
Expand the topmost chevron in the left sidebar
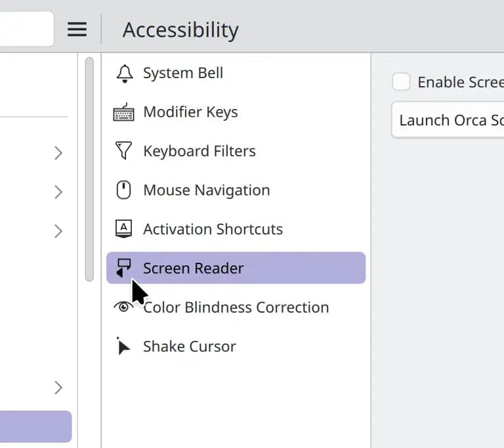(x=58, y=153)
